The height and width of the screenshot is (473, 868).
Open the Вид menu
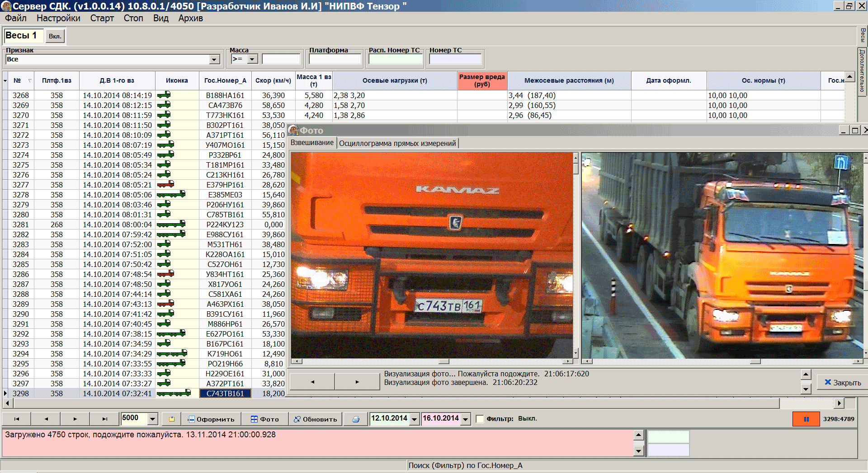pyautogui.click(x=160, y=18)
